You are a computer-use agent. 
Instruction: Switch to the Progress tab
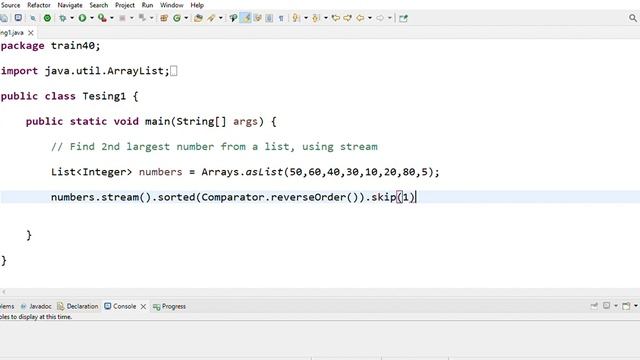tap(169, 306)
